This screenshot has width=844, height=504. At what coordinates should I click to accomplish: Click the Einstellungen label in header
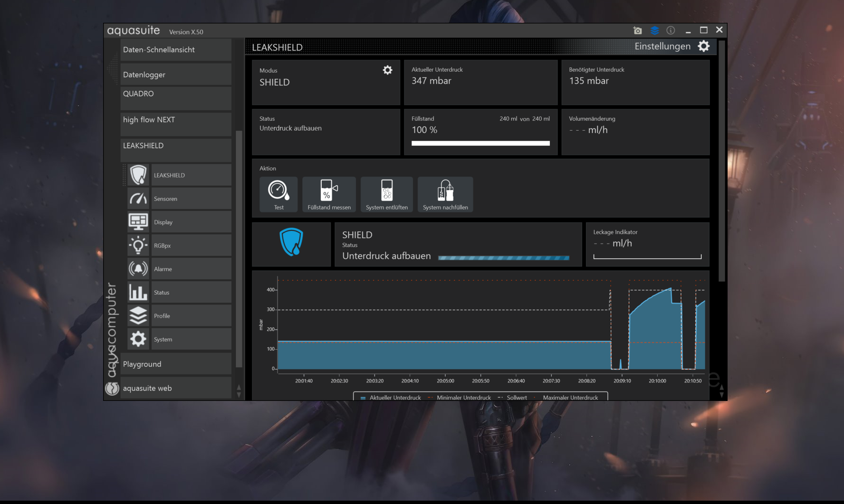tap(662, 46)
